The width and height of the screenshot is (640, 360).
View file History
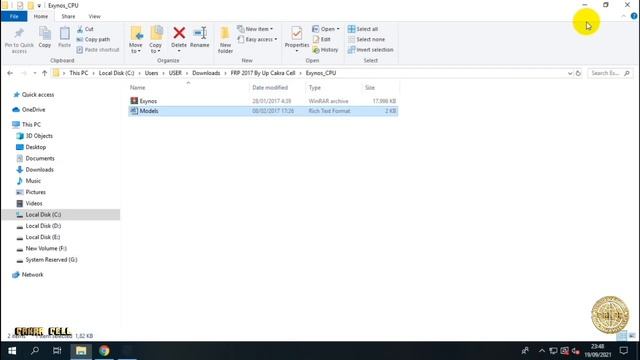325,49
